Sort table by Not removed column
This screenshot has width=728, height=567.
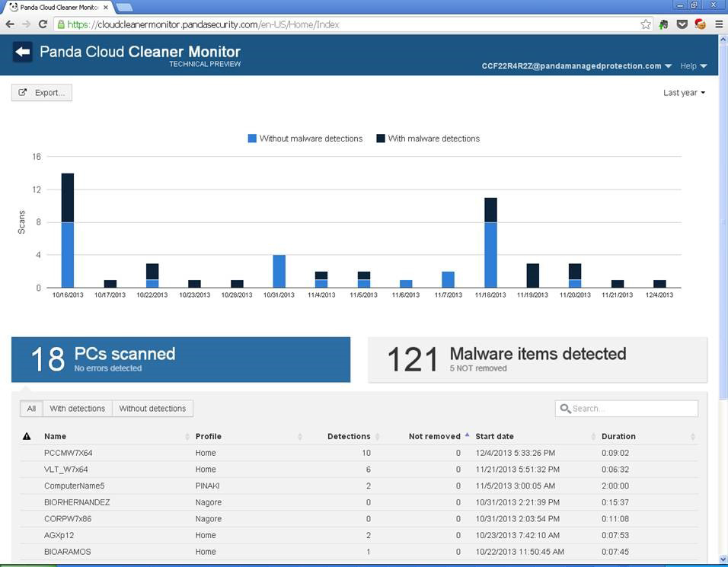(435, 436)
